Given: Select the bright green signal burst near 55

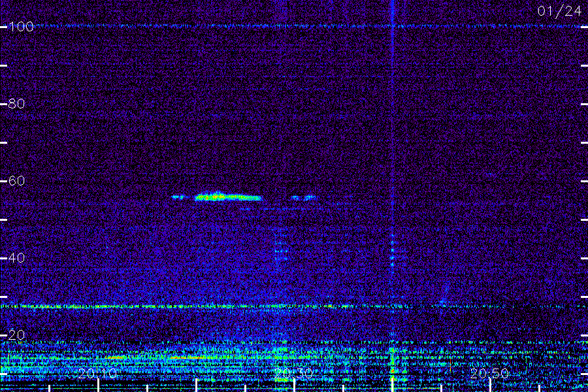Looking at the screenshot, I should 227,197.
